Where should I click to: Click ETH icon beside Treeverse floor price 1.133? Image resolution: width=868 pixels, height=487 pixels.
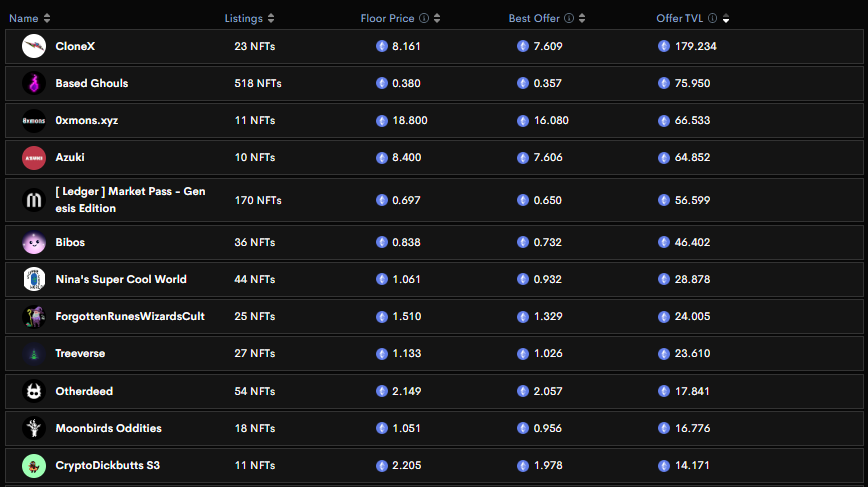tap(381, 354)
